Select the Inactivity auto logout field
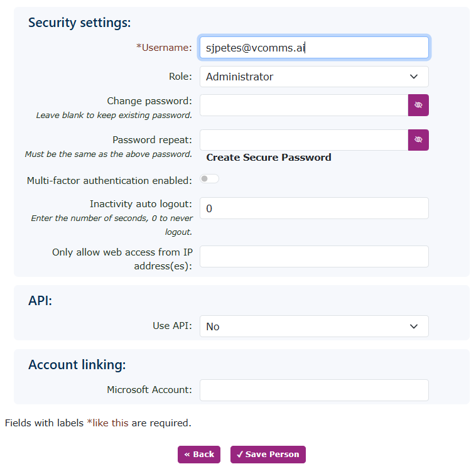Screen dimensions: 476x469 coord(314,208)
